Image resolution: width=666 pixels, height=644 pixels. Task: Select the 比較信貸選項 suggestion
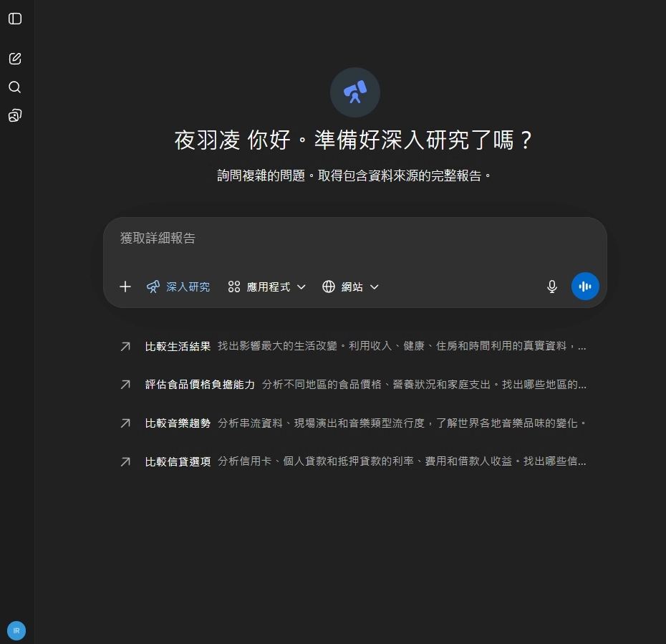click(176, 462)
